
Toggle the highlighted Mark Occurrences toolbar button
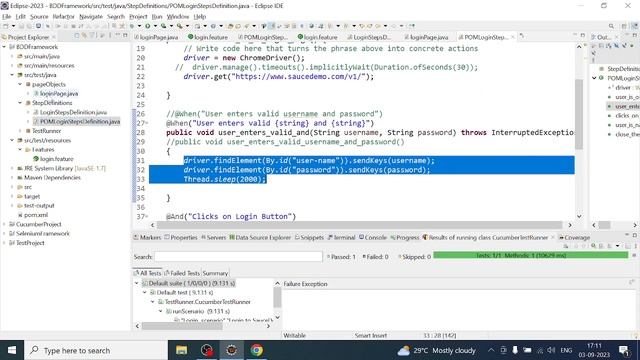(272, 26)
